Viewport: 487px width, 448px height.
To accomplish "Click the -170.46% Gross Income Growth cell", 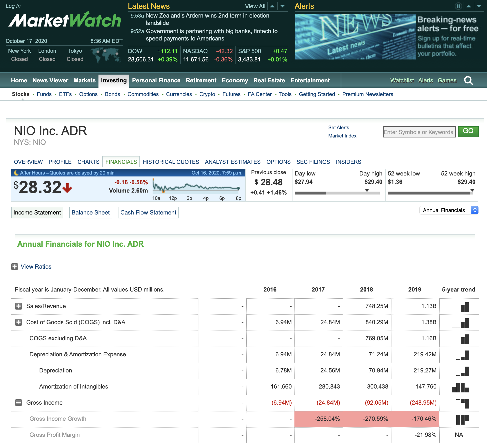I will coord(415,419).
